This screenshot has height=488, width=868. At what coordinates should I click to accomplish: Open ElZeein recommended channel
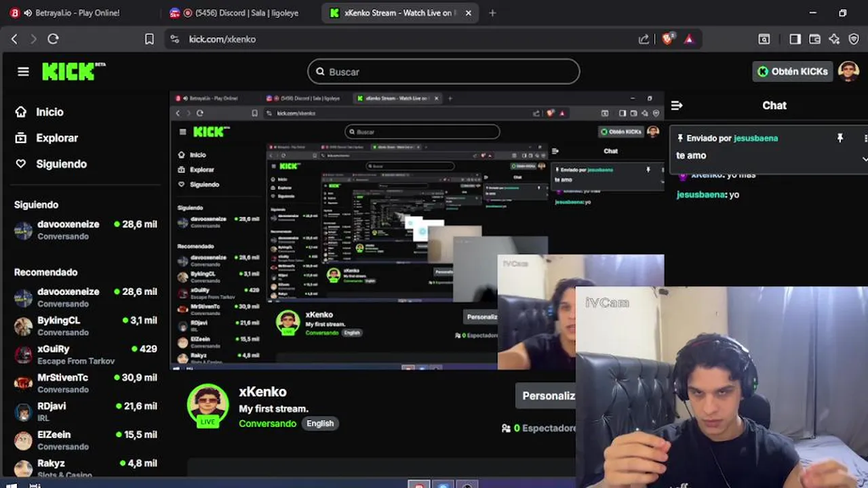pyautogui.click(x=85, y=440)
